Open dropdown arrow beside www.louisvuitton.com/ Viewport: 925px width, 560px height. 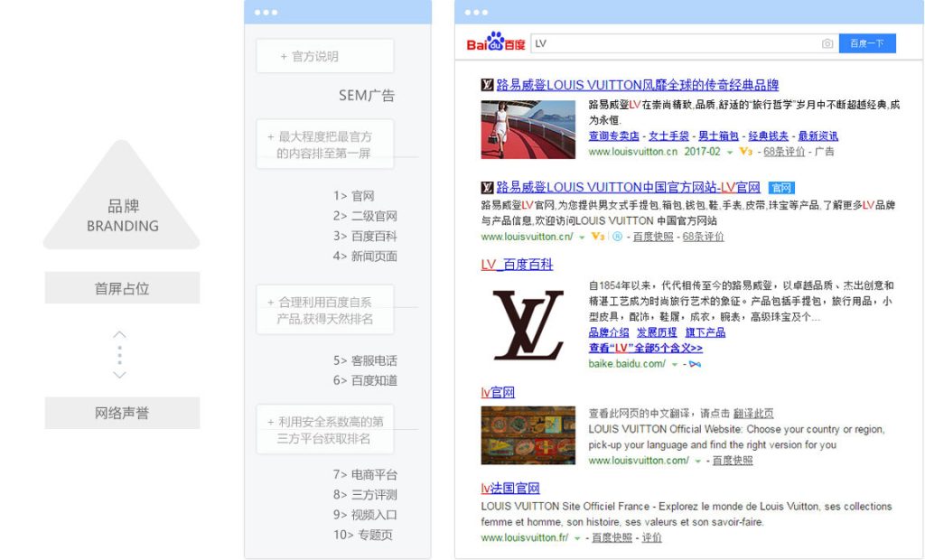pyautogui.click(x=697, y=462)
